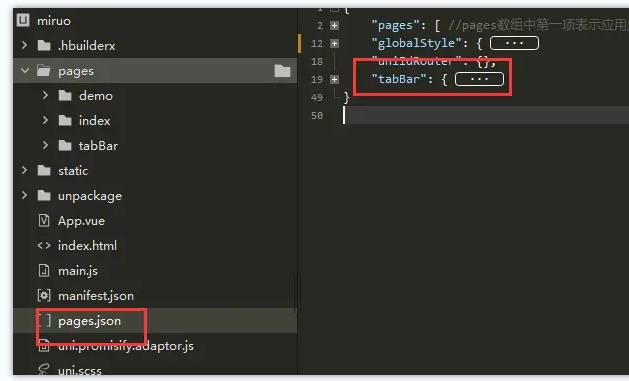Expand the fold marker on line 12
This screenshot has height=381, width=629.
coord(334,43)
